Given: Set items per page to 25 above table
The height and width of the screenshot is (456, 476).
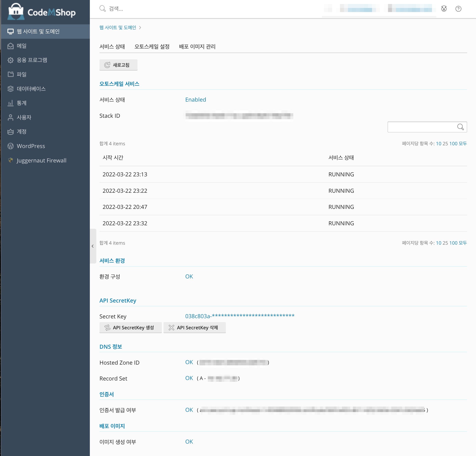Looking at the screenshot, I should tap(445, 144).
